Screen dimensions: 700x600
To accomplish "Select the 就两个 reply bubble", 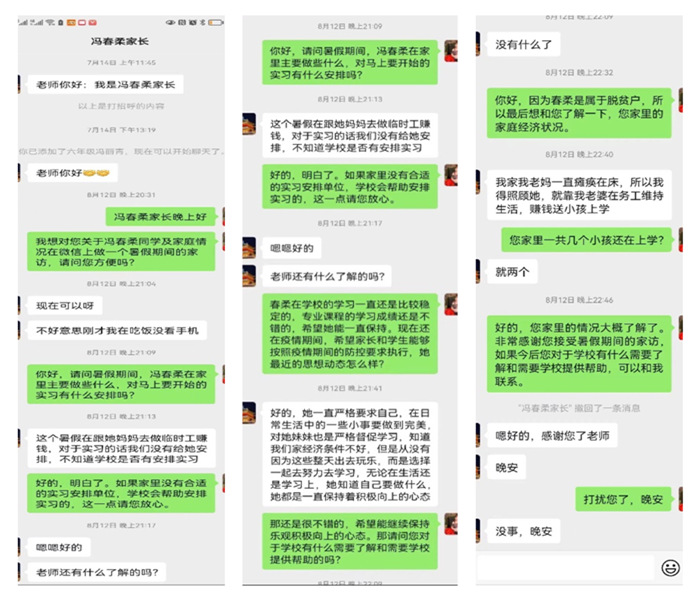I will point(512,272).
